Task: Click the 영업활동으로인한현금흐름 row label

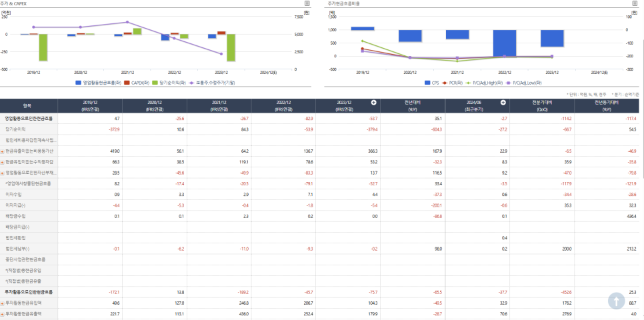Action: [29, 118]
